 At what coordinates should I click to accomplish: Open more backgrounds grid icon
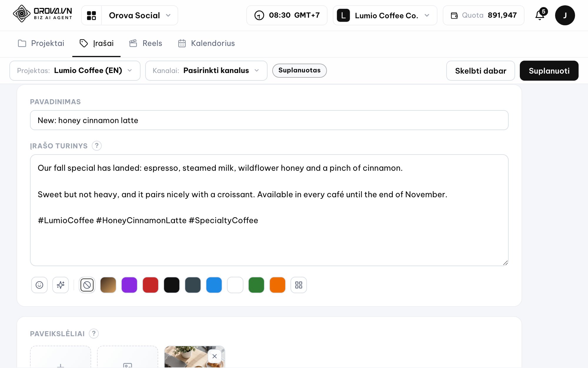[299, 285]
